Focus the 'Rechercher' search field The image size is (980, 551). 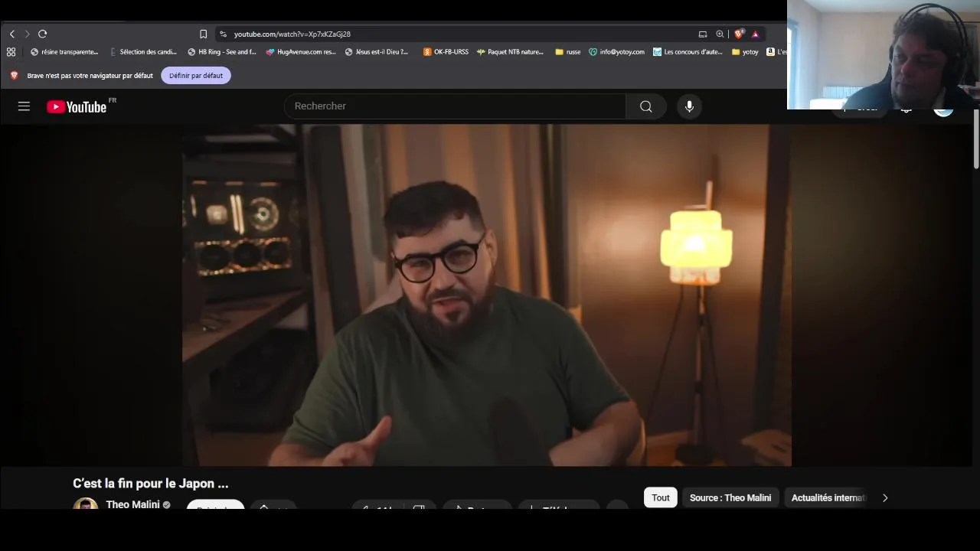[x=456, y=106]
